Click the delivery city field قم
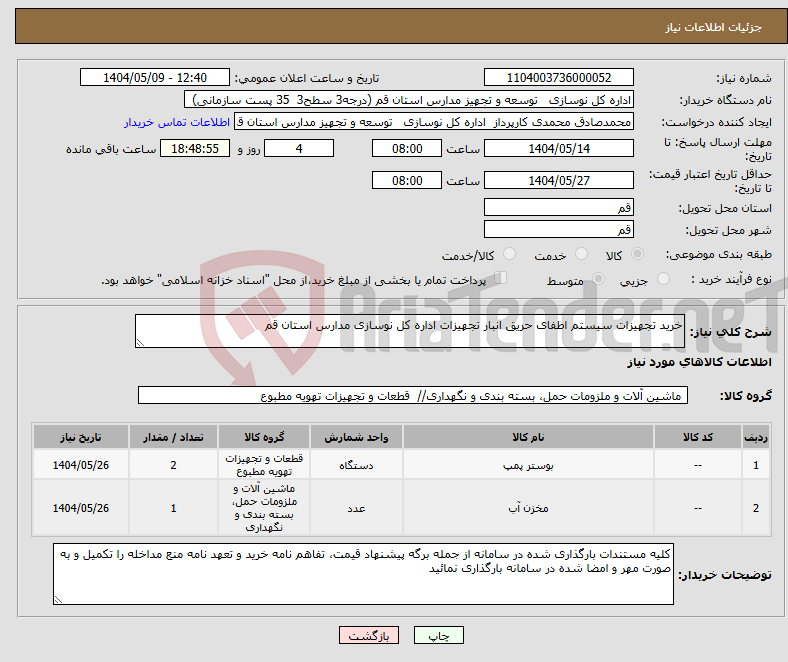Viewport: 788px width, 662px height. pyautogui.click(x=558, y=229)
